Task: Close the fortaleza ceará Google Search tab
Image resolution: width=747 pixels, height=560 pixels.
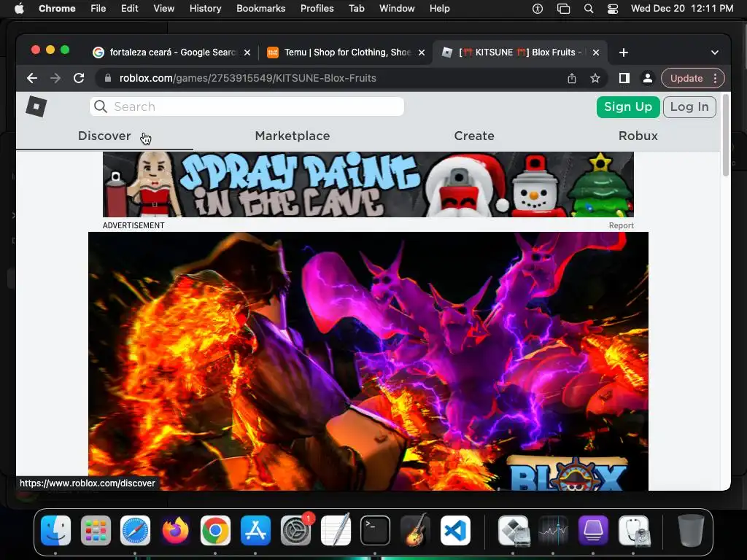Action: [247, 52]
